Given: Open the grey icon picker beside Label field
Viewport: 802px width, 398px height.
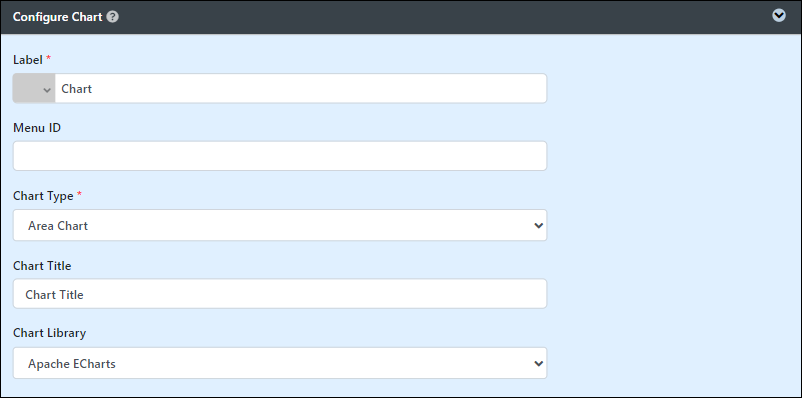Looking at the screenshot, I should click(x=34, y=89).
